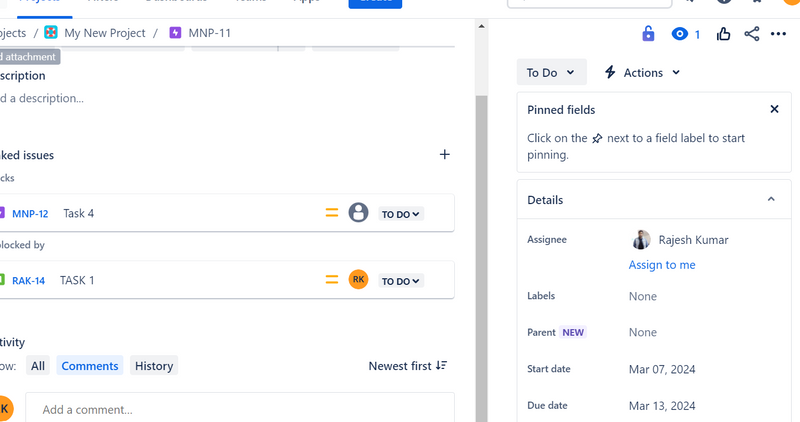Open the To Do status dropdown

(551, 72)
